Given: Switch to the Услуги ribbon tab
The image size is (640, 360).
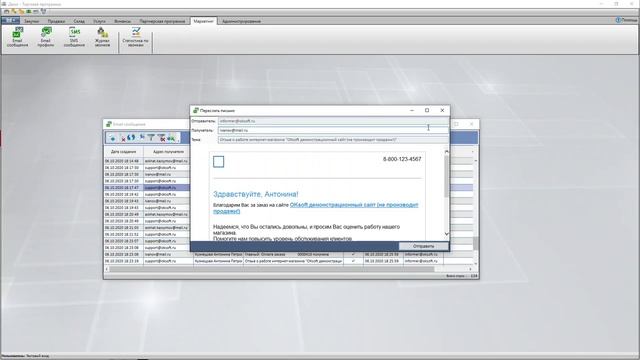Looking at the screenshot, I should click(99, 21).
